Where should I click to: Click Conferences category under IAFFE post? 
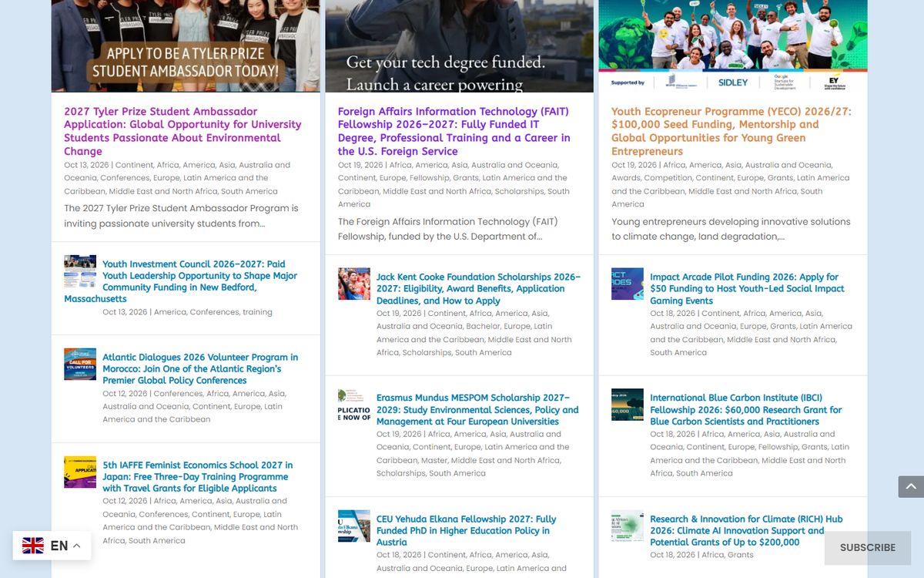coord(163,514)
